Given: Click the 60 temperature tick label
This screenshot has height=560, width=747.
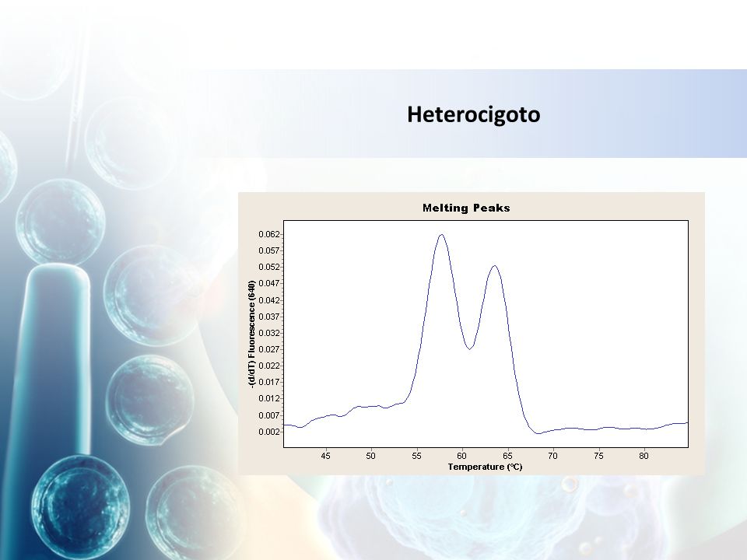Looking at the screenshot, I should coord(461,456).
